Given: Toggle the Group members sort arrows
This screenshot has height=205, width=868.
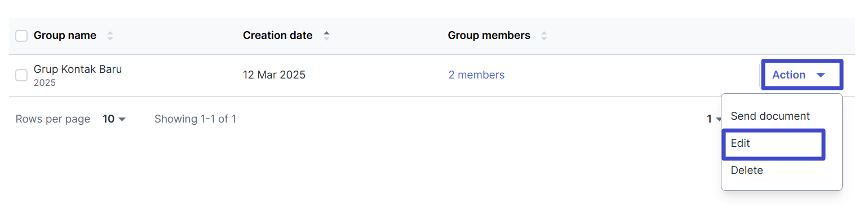Looking at the screenshot, I should tap(544, 36).
